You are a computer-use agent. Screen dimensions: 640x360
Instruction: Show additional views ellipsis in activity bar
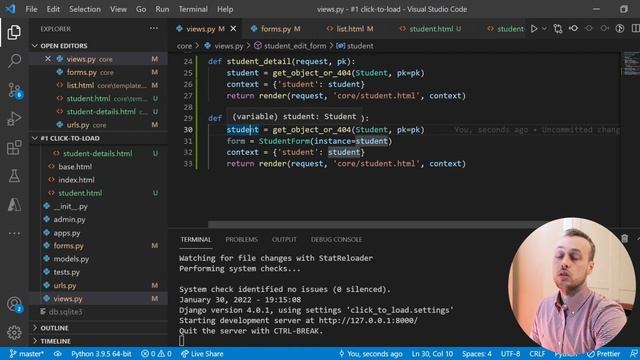(x=14, y=233)
